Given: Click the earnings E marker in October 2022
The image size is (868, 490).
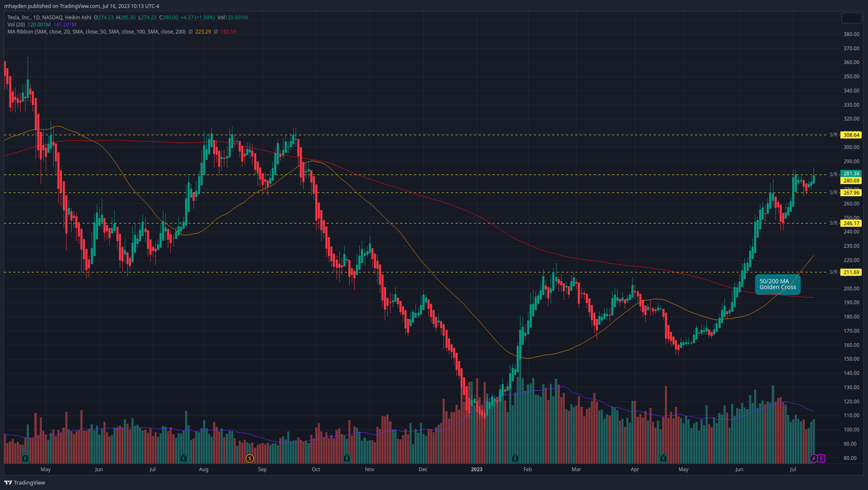Looking at the screenshot, I should (x=347, y=458).
